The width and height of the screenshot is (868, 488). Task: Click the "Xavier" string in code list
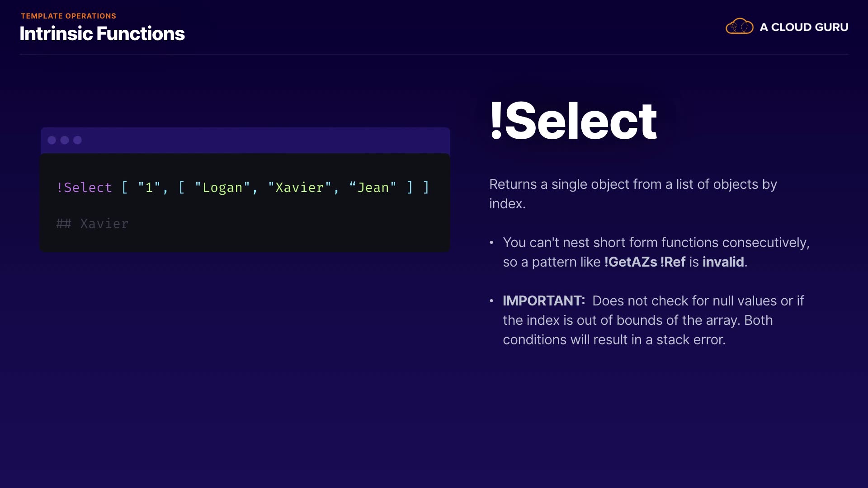pos(300,188)
